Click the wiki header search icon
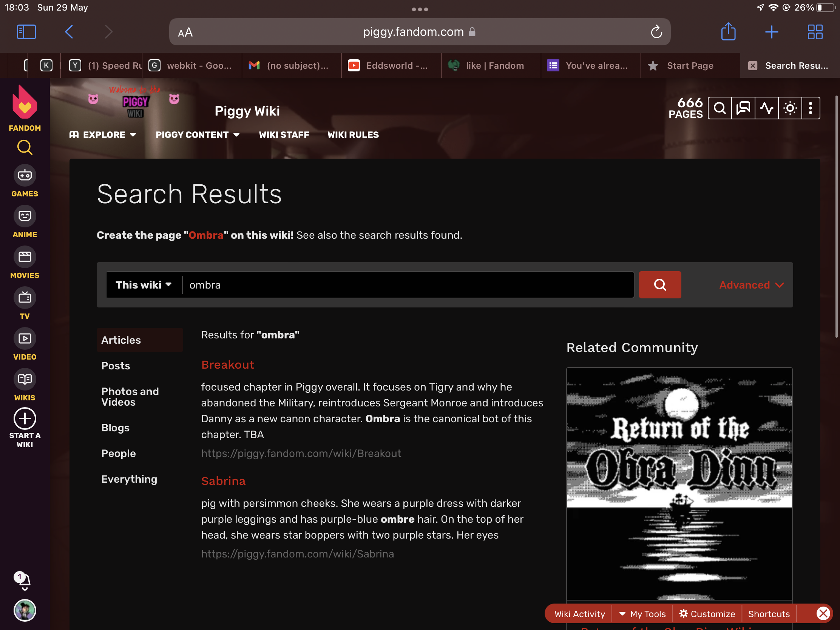840x630 pixels. point(720,108)
